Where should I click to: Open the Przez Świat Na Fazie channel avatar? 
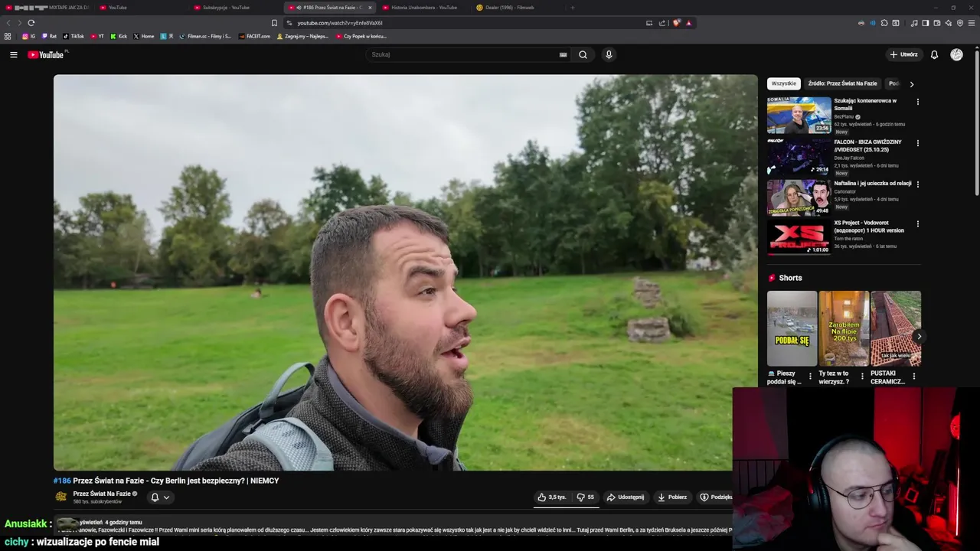click(61, 497)
